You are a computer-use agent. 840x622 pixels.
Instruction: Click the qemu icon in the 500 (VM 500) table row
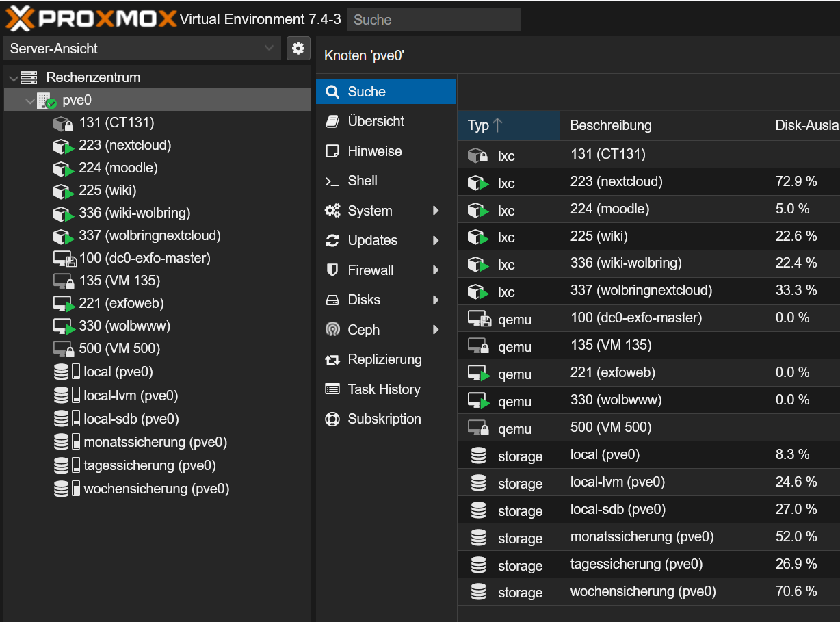(478, 428)
